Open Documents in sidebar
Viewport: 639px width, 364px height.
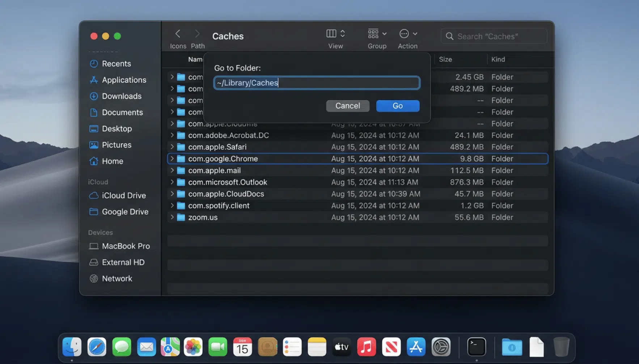116,113
